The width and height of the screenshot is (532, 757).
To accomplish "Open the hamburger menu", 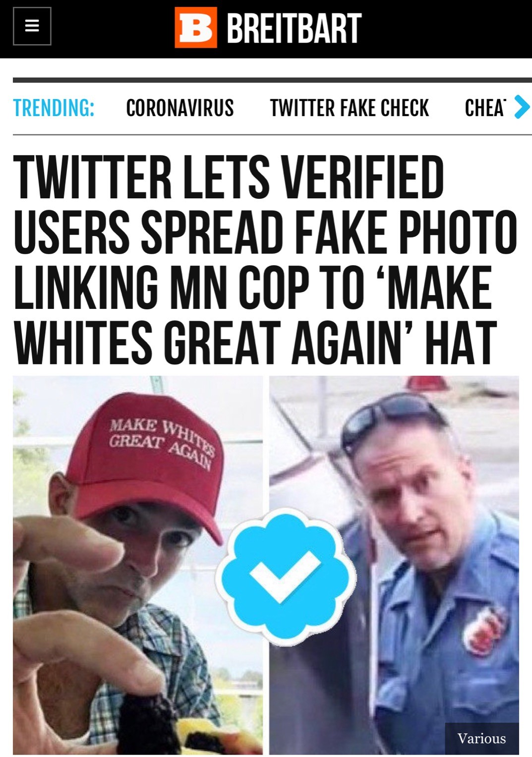I will coord(32,26).
